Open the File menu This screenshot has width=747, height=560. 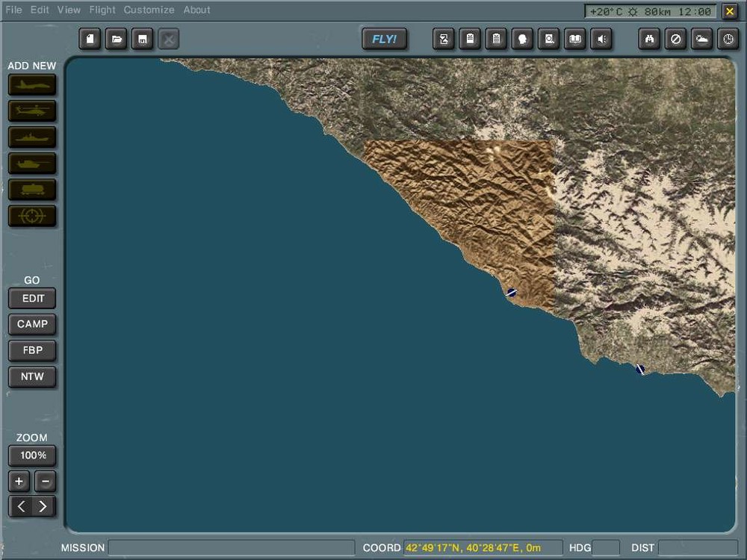13,10
